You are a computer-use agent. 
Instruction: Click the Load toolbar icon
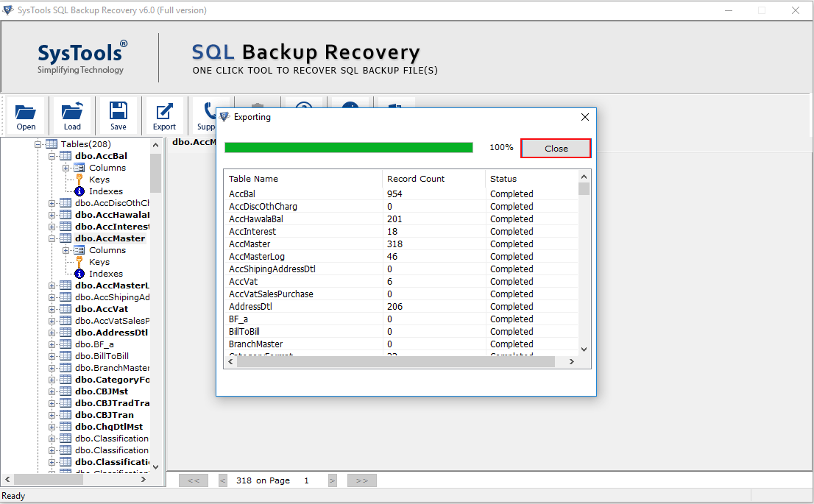(x=72, y=116)
